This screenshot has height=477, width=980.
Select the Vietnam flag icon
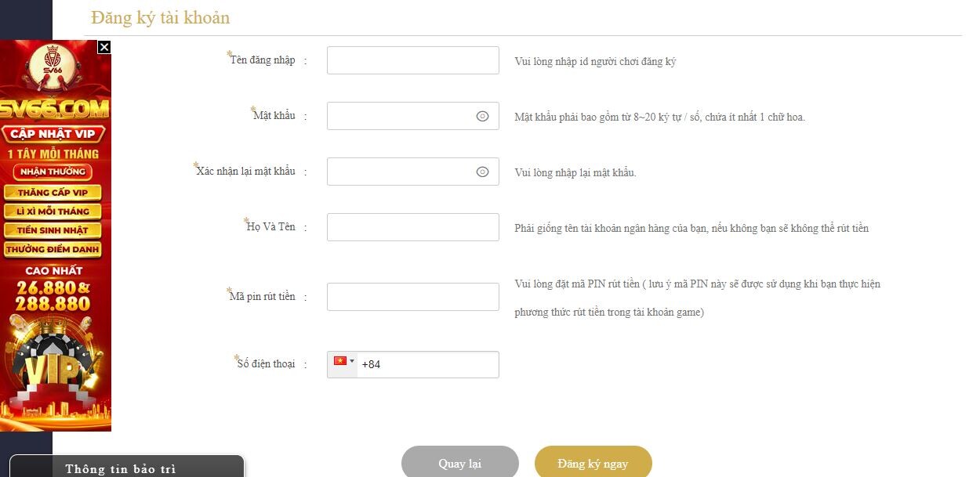coord(339,361)
